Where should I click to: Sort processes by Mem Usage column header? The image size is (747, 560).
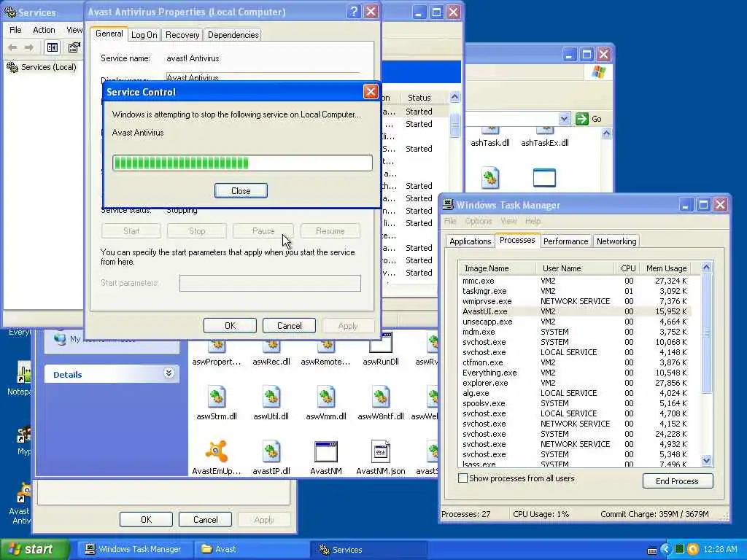(x=667, y=268)
